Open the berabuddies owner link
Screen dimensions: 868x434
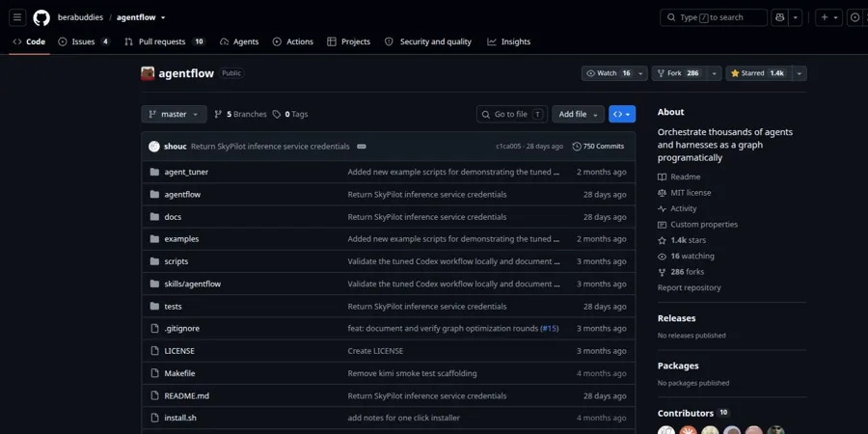[x=80, y=17]
